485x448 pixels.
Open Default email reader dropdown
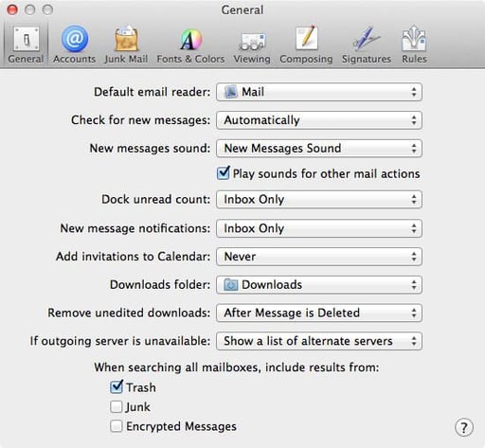pyautogui.click(x=319, y=92)
